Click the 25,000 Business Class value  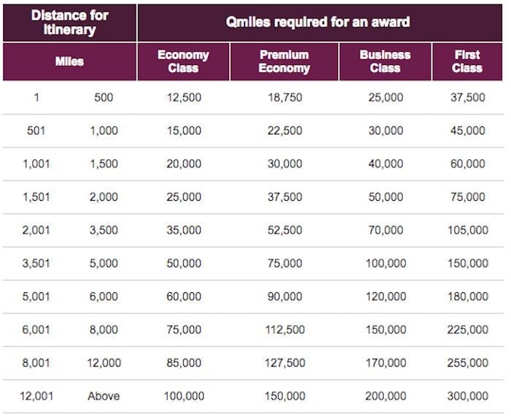pyautogui.click(x=386, y=97)
